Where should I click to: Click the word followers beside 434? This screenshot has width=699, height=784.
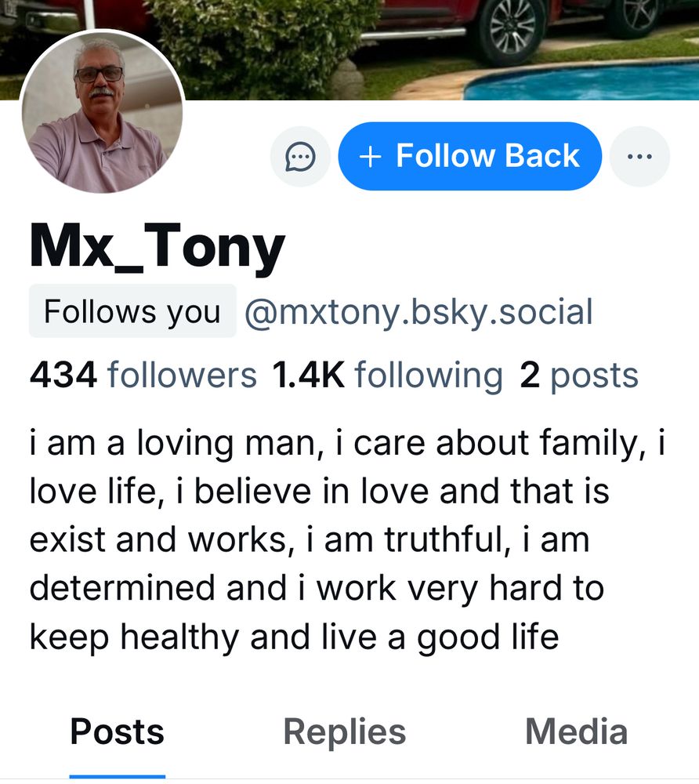(x=183, y=375)
